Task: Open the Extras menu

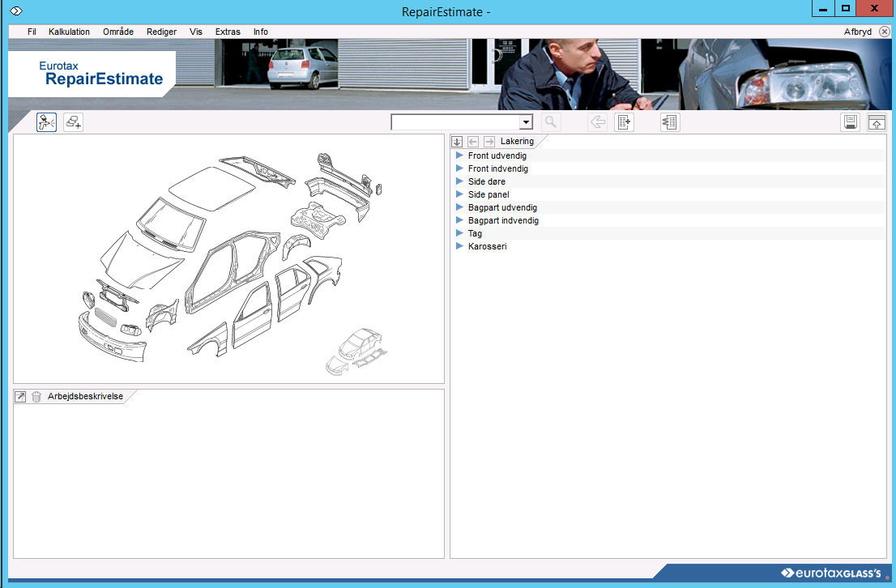Action: pyautogui.click(x=228, y=32)
